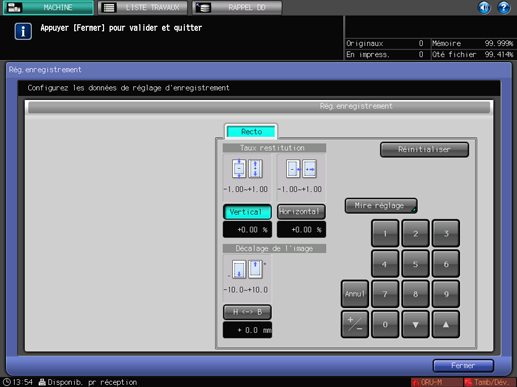Click the En impress. count row
517x387 pixels.
(385, 54)
